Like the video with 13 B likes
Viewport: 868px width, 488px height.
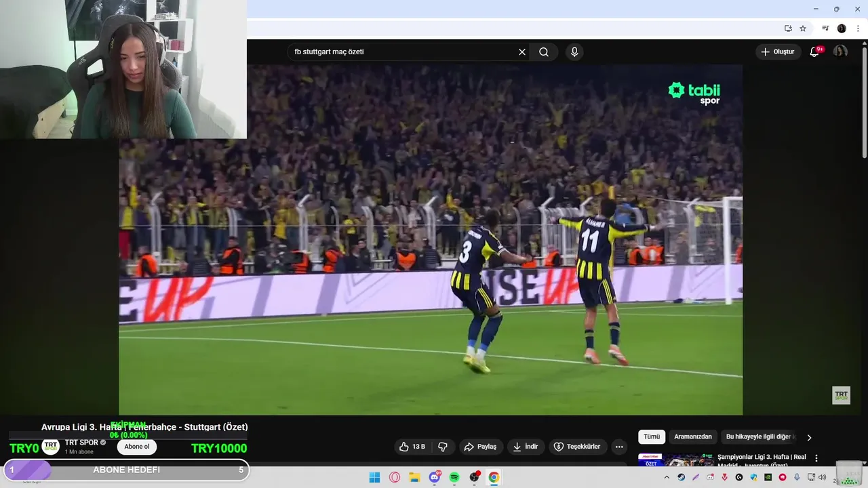pos(412,447)
